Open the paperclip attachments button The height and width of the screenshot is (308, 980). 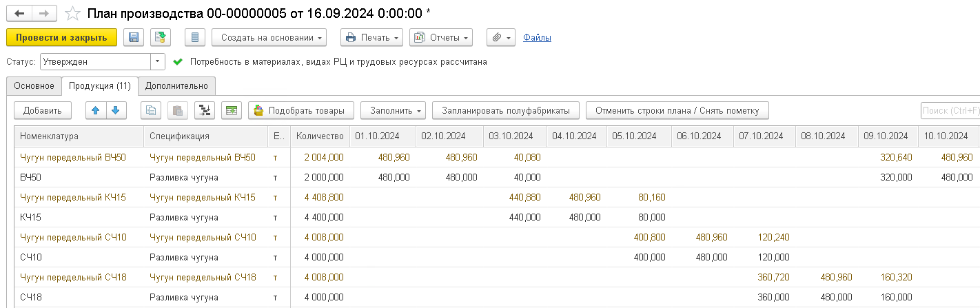click(501, 37)
